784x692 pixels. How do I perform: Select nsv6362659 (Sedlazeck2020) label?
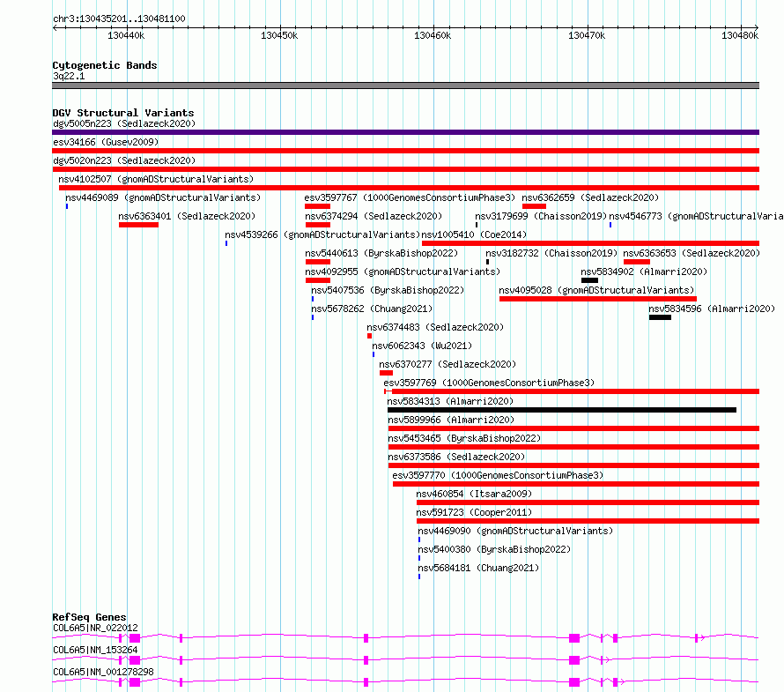click(590, 197)
